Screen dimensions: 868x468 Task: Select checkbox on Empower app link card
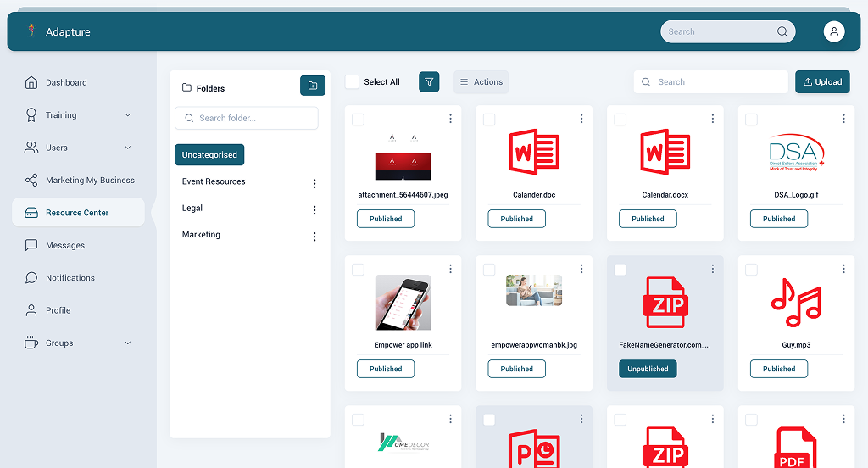[x=358, y=270]
